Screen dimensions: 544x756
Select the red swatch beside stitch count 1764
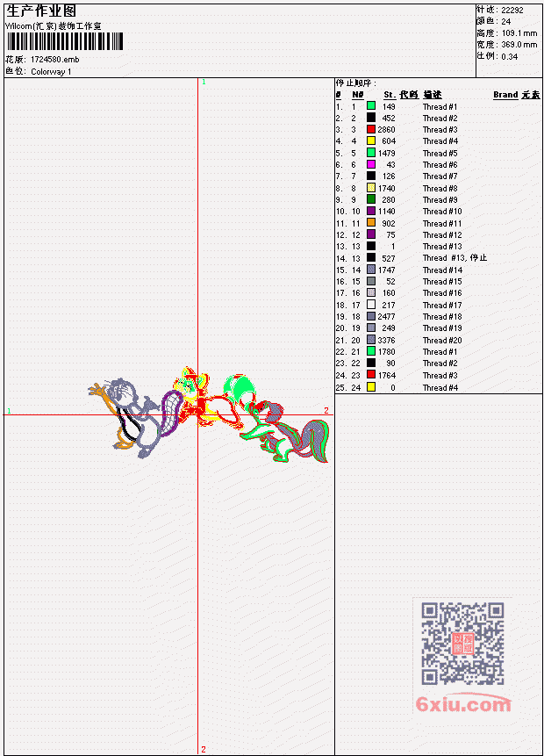(371, 375)
